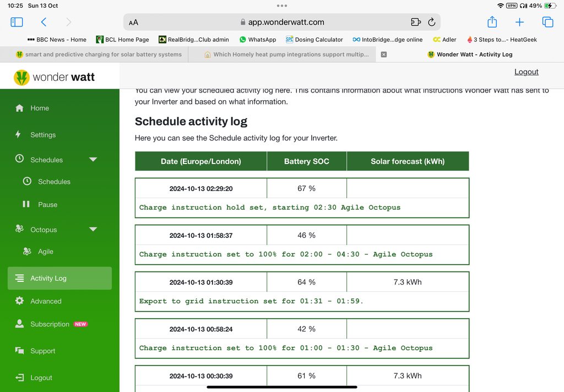The image size is (564, 392).
Task: Open a new tab with plus icon
Action: [x=519, y=22]
